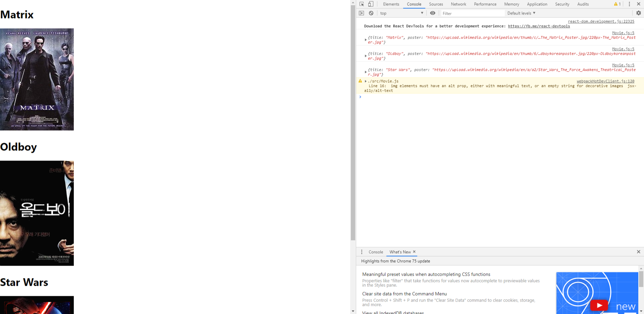Open webpackHotDevClient.js:120 source link
Screen dimensions: 644x314
coord(605,81)
